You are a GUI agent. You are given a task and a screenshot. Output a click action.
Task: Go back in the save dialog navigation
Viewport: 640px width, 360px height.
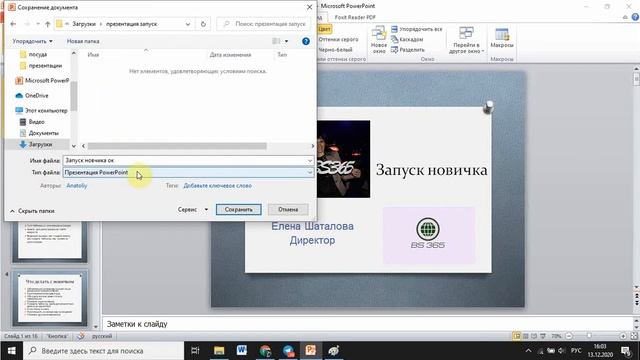(13, 24)
